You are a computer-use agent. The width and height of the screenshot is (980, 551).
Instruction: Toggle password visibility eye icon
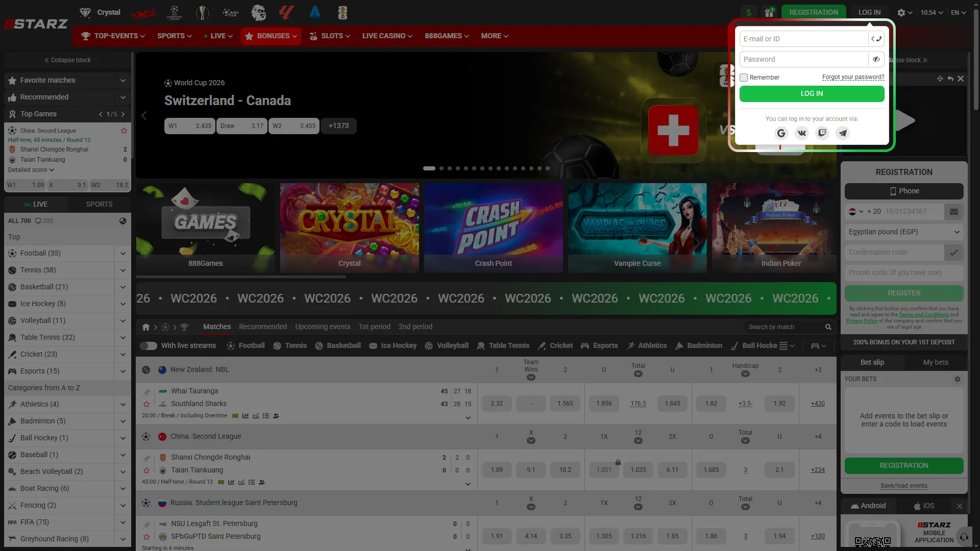point(876,59)
